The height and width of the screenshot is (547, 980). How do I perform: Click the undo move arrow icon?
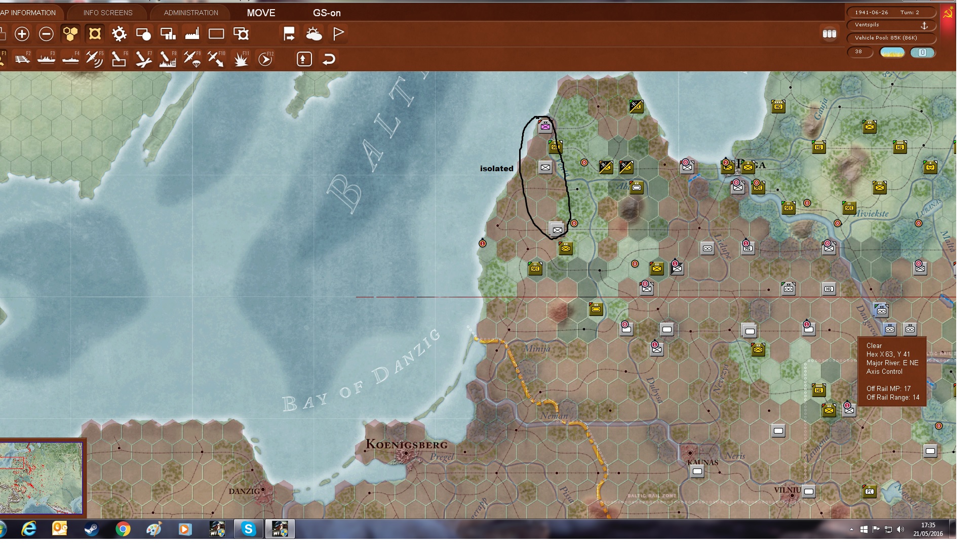329,59
